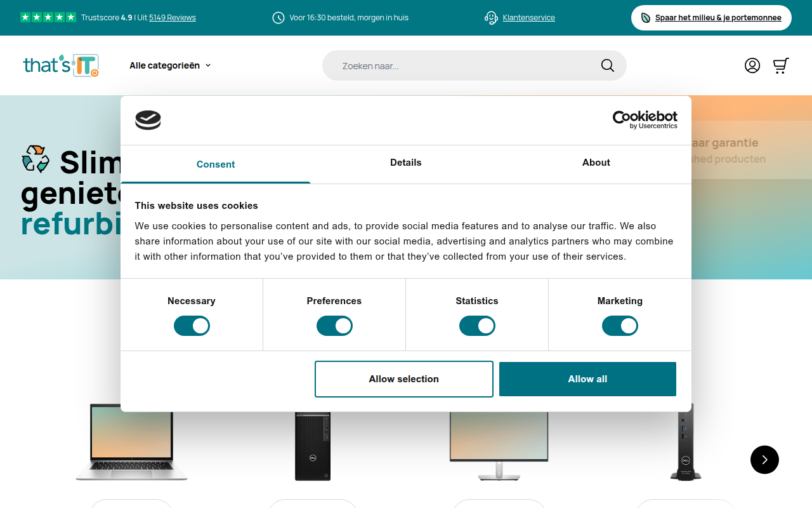This screenshot has width=812, height=508.
Task: Select the Consent tab
Action: [216, 164]
